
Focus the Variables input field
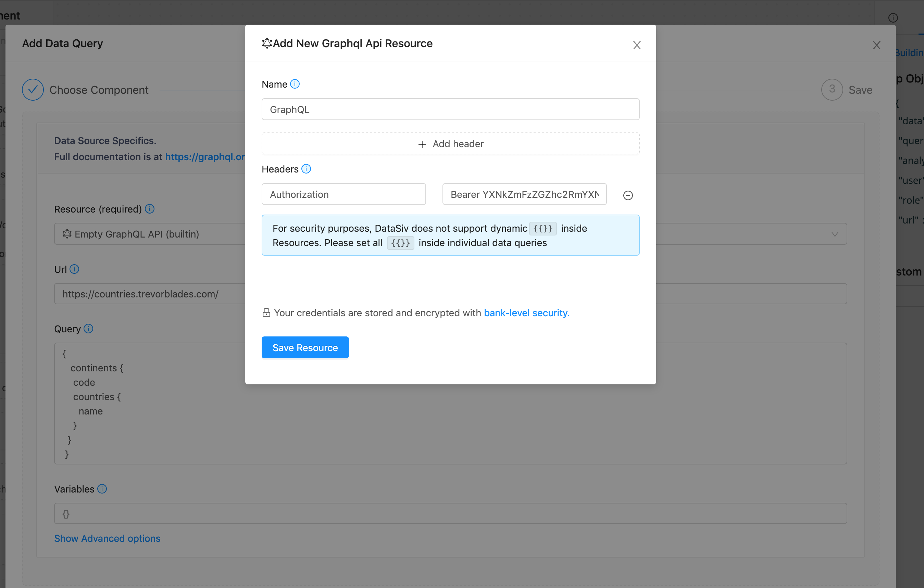[450, 514]
